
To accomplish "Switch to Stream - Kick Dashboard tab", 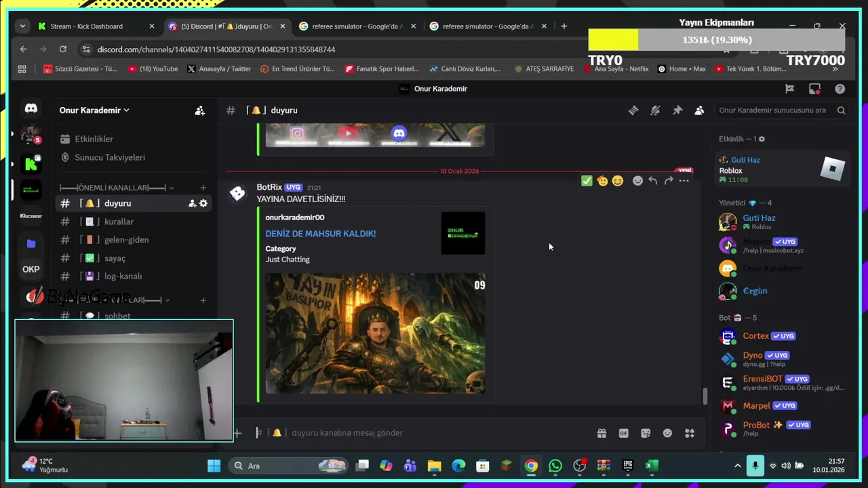I will (x=97, y=26).
